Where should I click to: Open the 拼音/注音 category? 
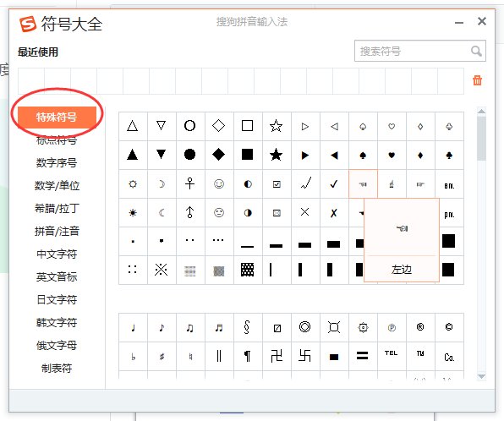click(x=57, y=231)
